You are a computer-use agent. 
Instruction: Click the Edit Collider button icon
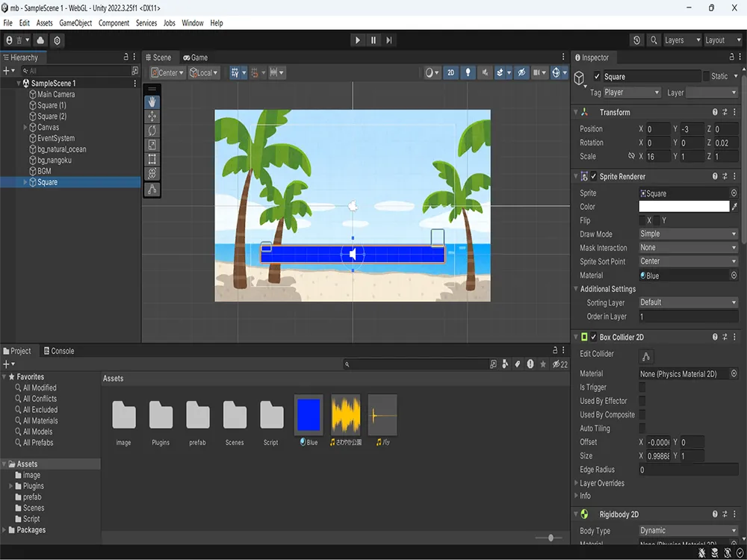click(646, 356)
